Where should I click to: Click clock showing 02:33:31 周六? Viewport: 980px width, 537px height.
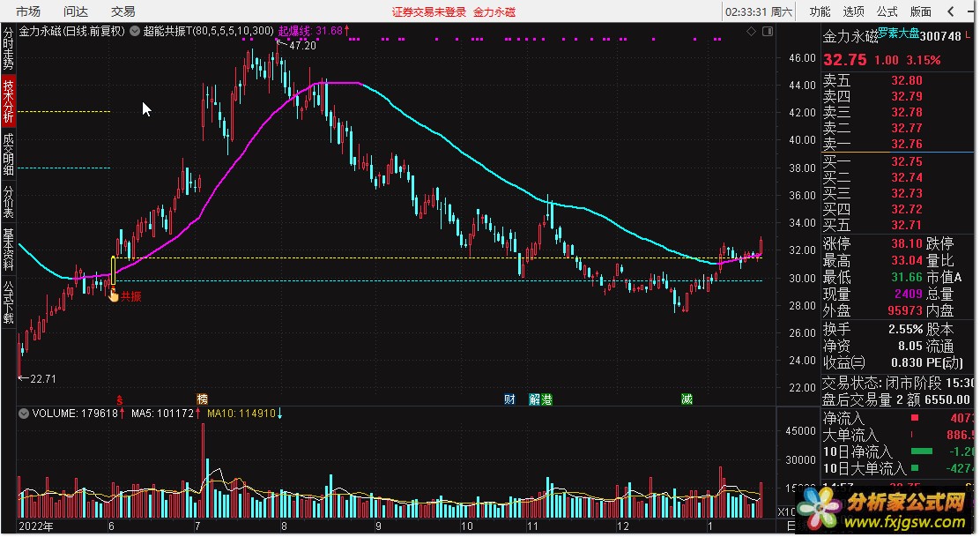pos(759,11)
